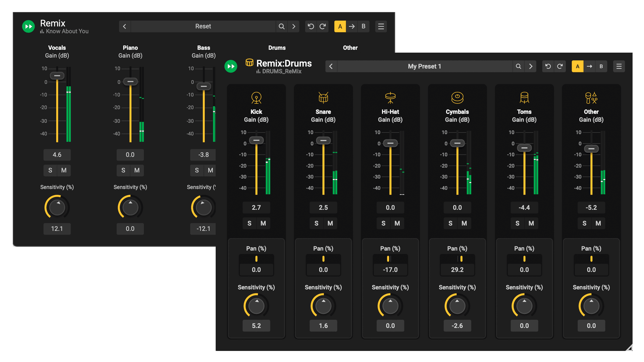The height and width of the screenshot is (362, 644).
Task: Solo the Kick channel
Action: click(249, 223)
